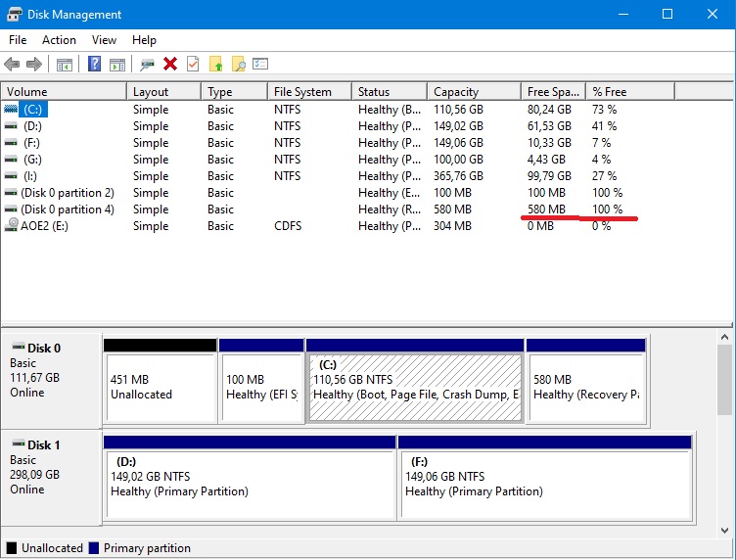The width and height of the screenshot is (736, 560).
Task: Click the Properties checkmark page icon
Action: (x=193, y=65)
